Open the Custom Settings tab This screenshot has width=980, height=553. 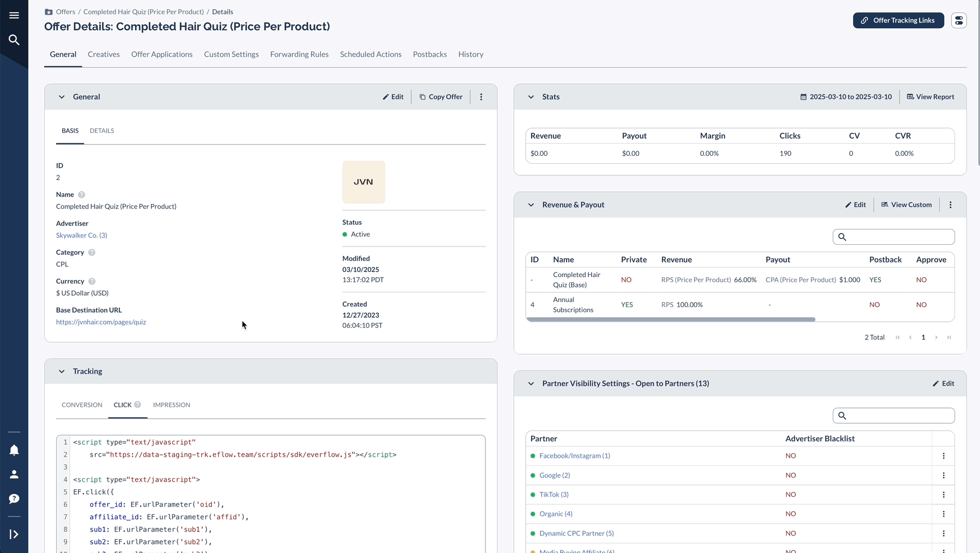tap(231, 54)
